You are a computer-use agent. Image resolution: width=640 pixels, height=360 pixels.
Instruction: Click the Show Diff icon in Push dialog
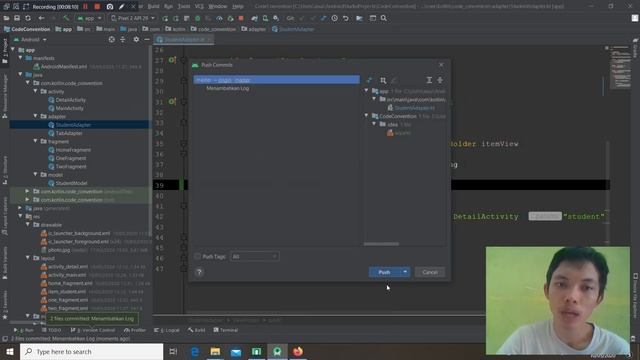coord(369,80)
